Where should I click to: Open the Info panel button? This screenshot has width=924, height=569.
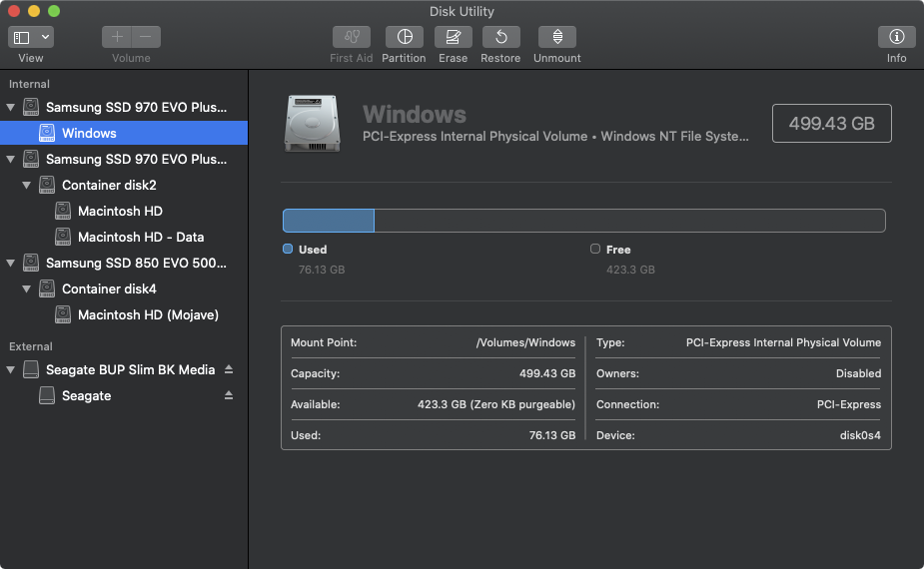click(896, 37)
